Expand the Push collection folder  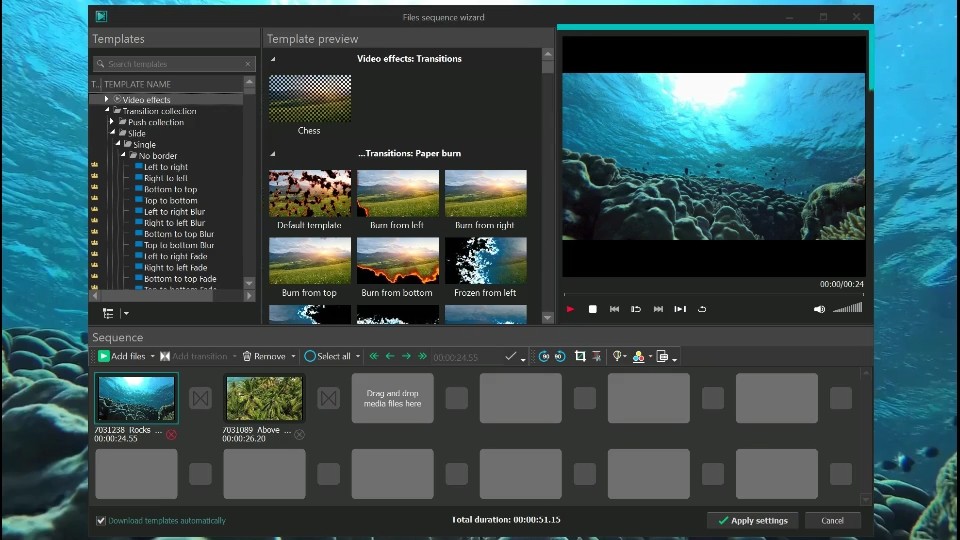pos(112,122)
